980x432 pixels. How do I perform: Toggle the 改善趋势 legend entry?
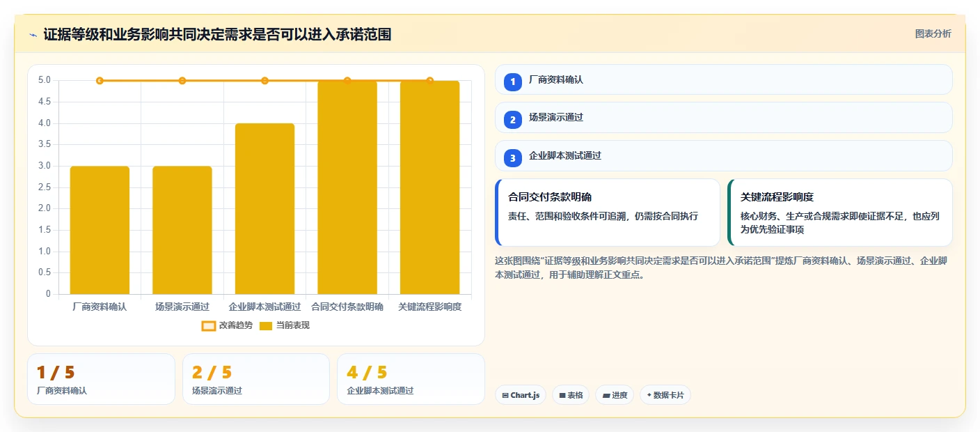227,325
